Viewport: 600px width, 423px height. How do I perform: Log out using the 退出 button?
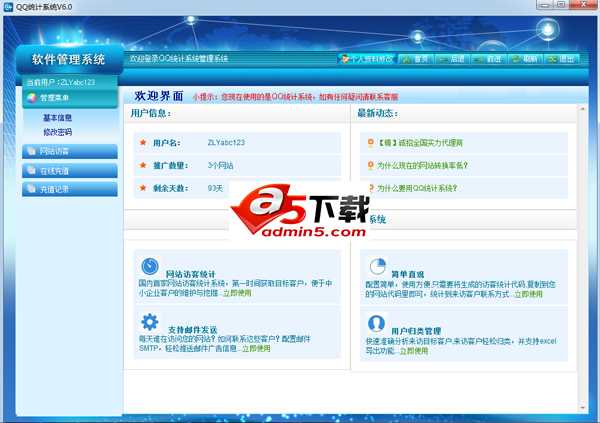(x=561, y=59)
